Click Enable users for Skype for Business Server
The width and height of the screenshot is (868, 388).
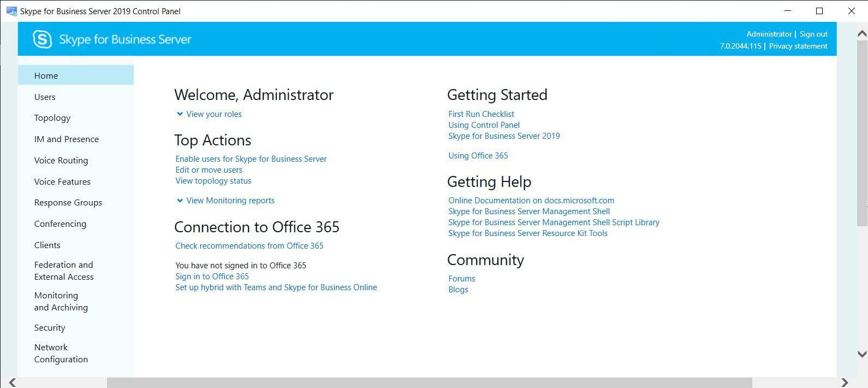(251, 159)
